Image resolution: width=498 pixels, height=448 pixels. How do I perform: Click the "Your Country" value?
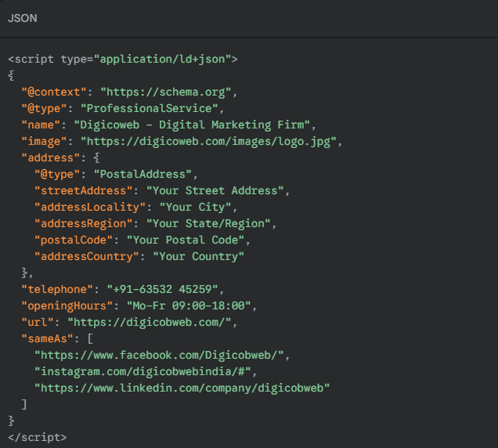coord(199,256)
